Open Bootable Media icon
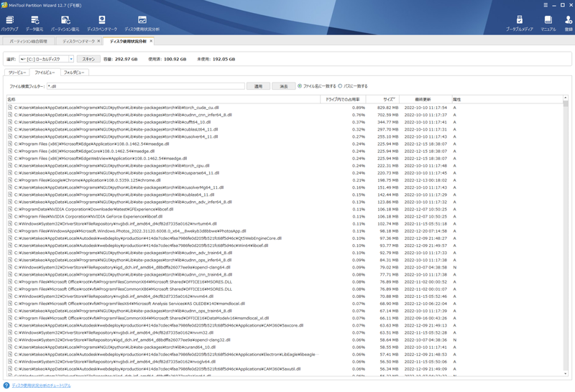The image size is (575, 392). (x=519, y=23)
